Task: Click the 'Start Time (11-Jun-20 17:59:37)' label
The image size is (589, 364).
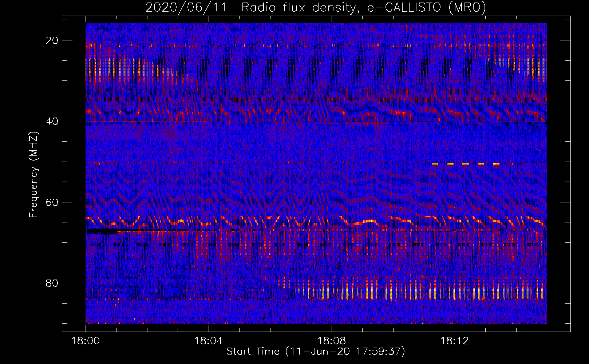Action: click(315, 352)
